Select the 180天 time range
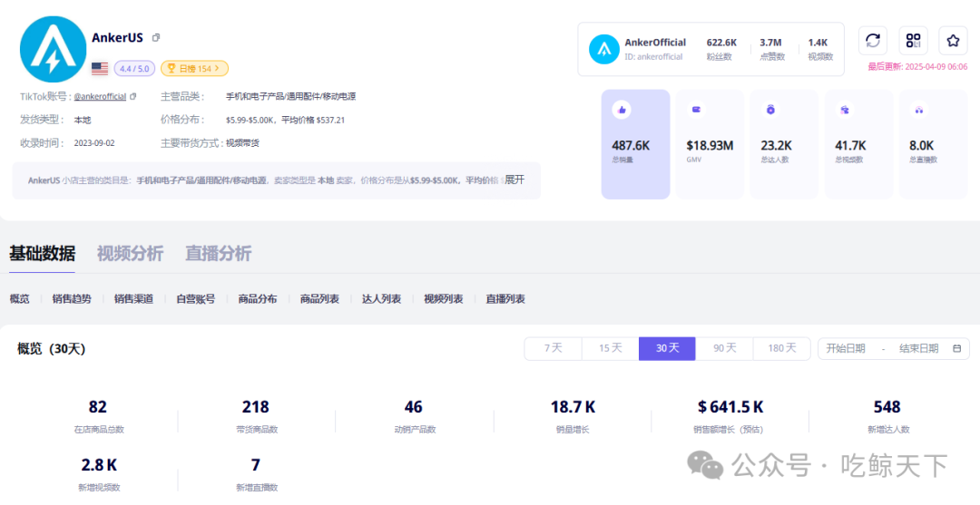980x505 pixels. (782, 348)
